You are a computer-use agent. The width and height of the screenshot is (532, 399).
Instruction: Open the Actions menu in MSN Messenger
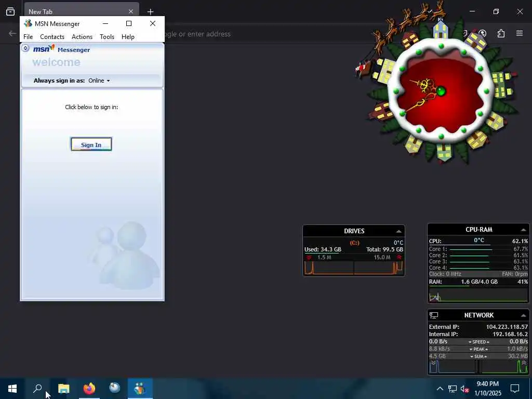click(x=82, y=37)
